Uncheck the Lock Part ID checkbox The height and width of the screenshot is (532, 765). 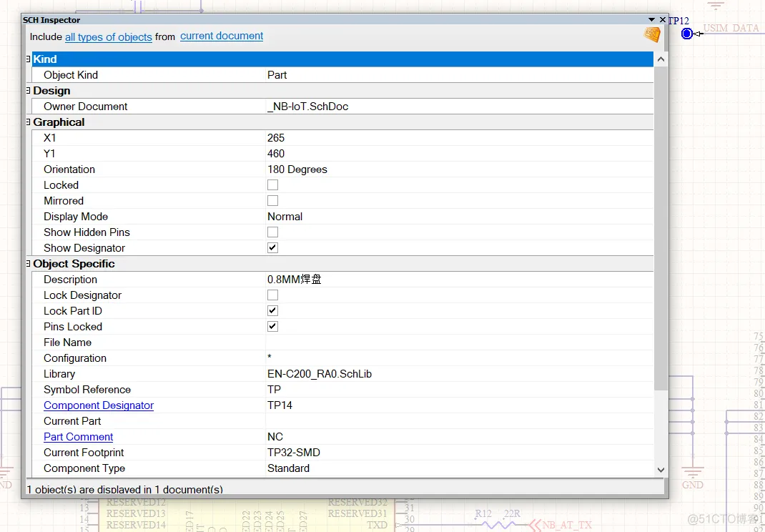coord(272,310)
